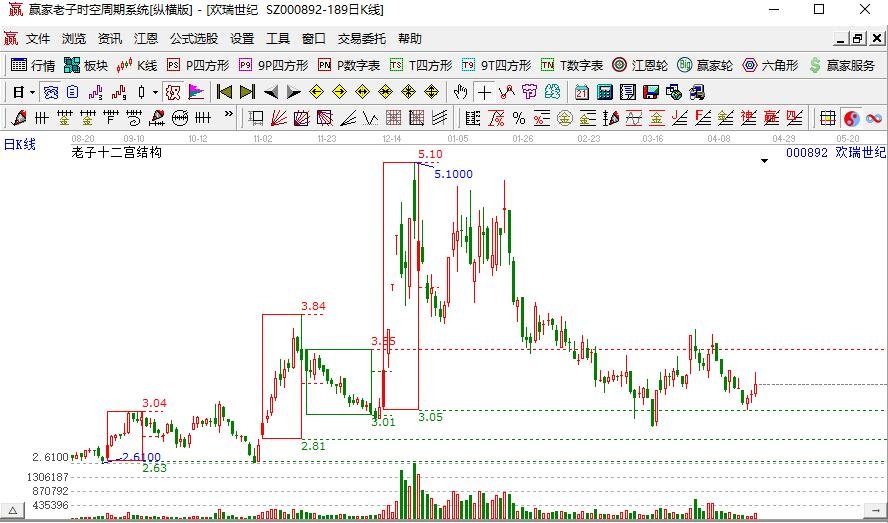The width and height of the screenshot is (888, 523).
Task: Open the 江恩轮 Gann wheel
Action: point(640,65)
